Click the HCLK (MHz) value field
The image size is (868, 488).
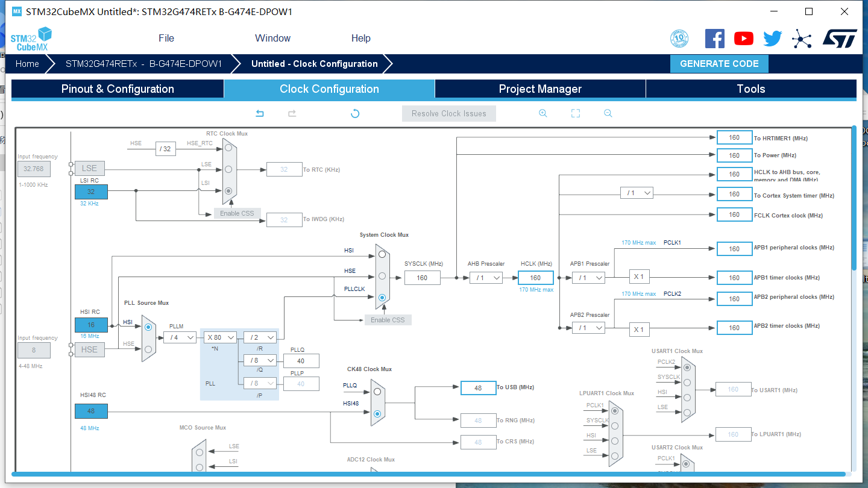pos(535,278)
